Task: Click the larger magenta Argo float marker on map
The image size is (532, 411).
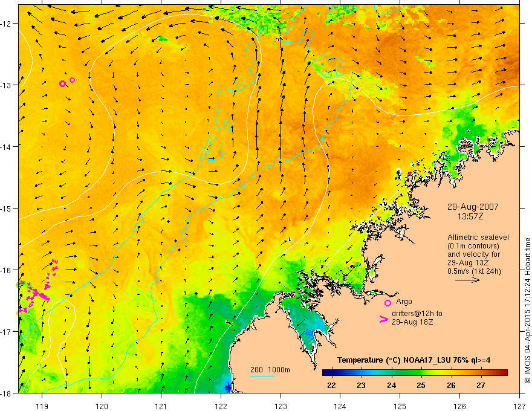Action: click(62, 84)
